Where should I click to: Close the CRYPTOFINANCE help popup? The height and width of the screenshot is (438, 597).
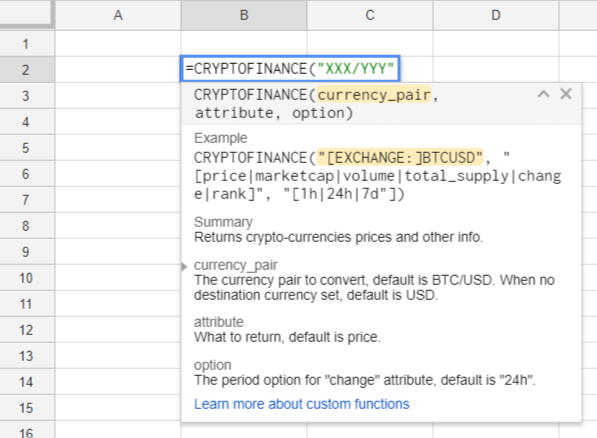566,94
